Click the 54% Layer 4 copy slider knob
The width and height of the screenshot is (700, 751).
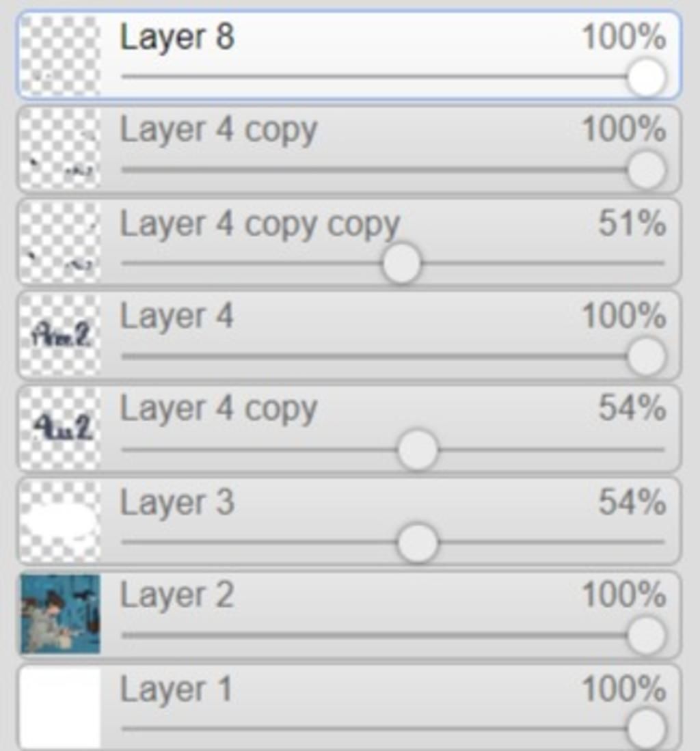[x=417, y=450]
